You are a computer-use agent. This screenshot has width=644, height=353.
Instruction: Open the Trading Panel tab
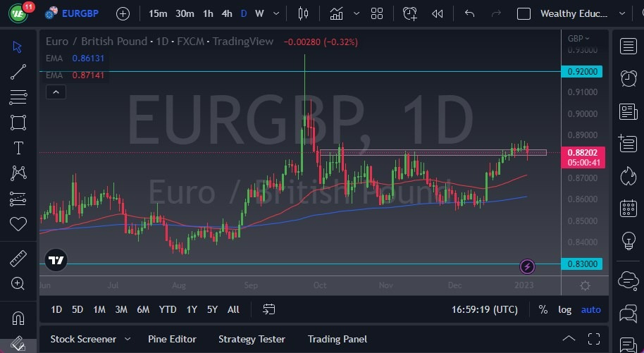[338, 339]
